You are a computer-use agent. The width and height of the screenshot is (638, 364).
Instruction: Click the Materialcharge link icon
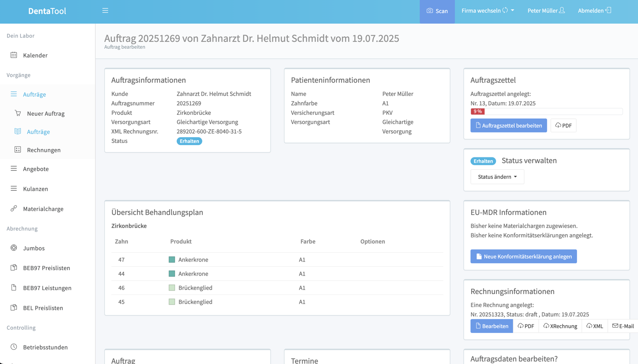coord(14,208)
